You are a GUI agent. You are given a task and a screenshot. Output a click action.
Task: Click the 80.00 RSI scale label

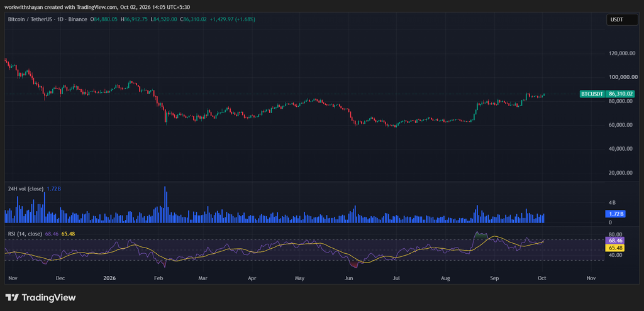[616, 235]
